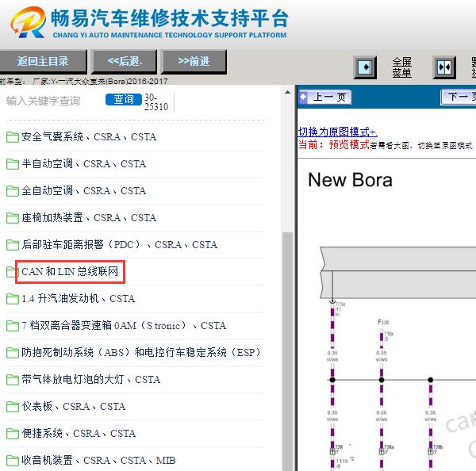Open folder icon for 便捷系统

13,435
